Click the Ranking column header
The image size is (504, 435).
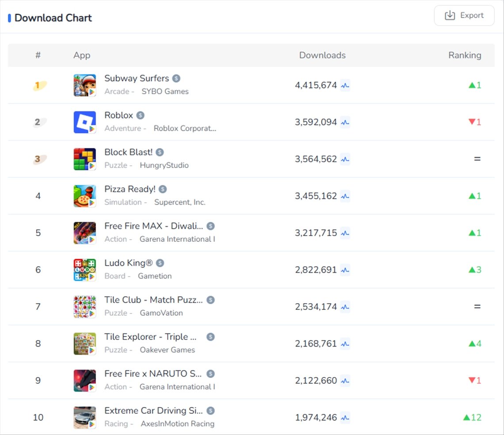pyautogui.click(x=465, y=55)
